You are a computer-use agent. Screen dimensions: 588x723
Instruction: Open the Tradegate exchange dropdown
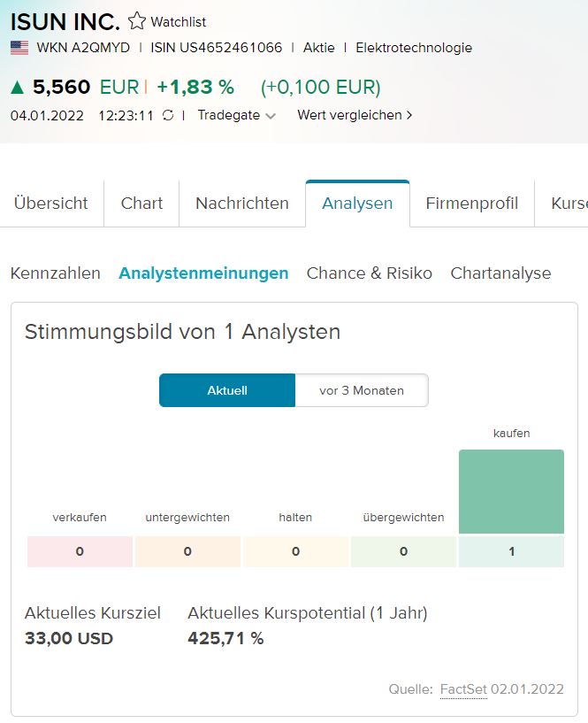click(236, 115)
